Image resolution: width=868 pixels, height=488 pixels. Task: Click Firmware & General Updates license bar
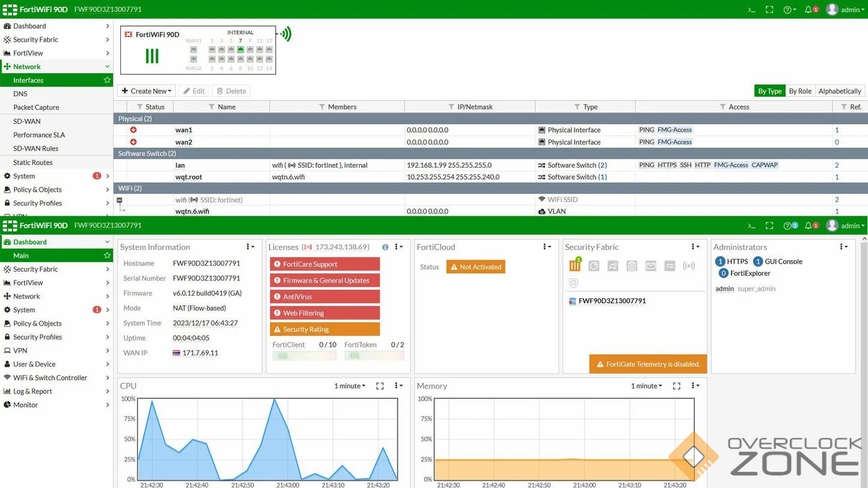click(325, 280)
